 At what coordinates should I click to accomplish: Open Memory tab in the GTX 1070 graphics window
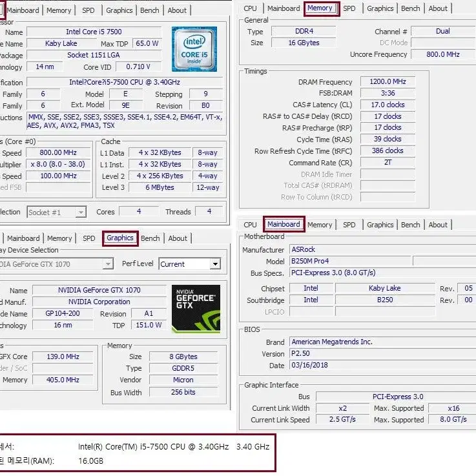click(59, 238)
